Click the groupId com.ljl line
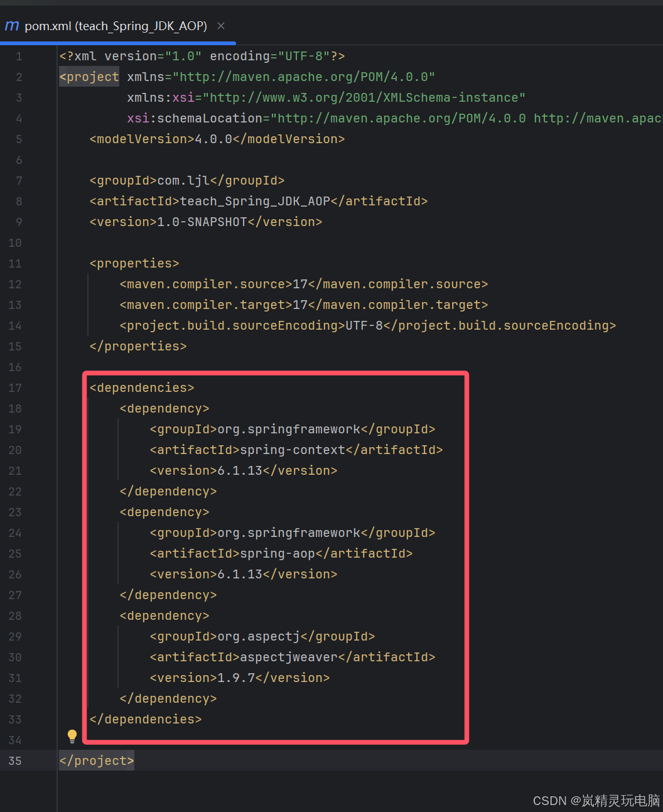This screenshot has height=812, width=663. point(187,180)
